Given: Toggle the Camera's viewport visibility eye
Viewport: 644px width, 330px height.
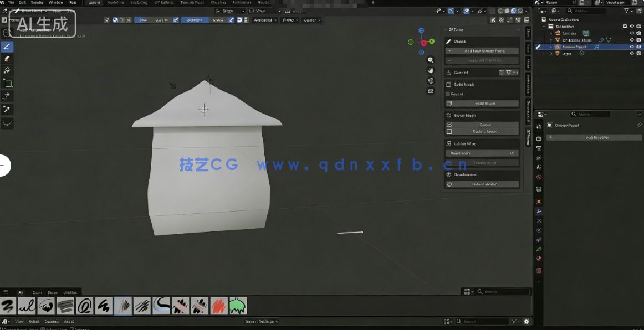Looking at the screenshot, I should coord(632,33).
